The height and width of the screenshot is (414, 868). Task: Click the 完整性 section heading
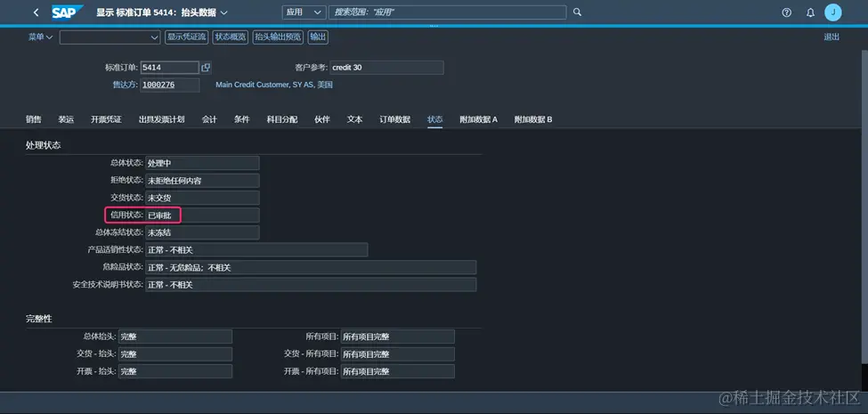pos(39,320)
